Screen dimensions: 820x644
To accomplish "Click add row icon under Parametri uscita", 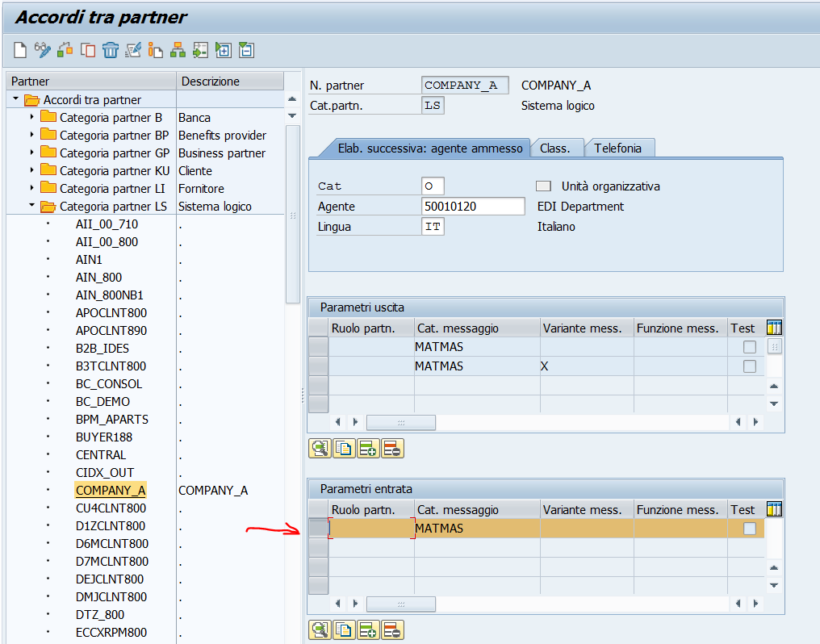I will tap(368, 449).
